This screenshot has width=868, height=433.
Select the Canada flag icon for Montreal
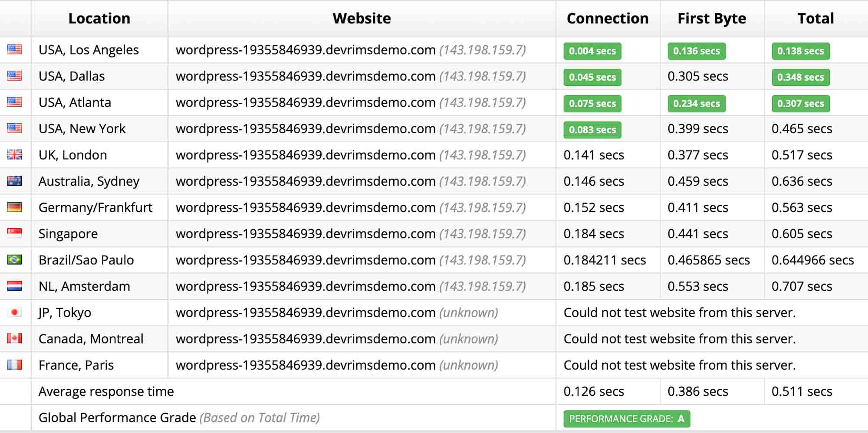pyautogui.click(x=15, y=339)
